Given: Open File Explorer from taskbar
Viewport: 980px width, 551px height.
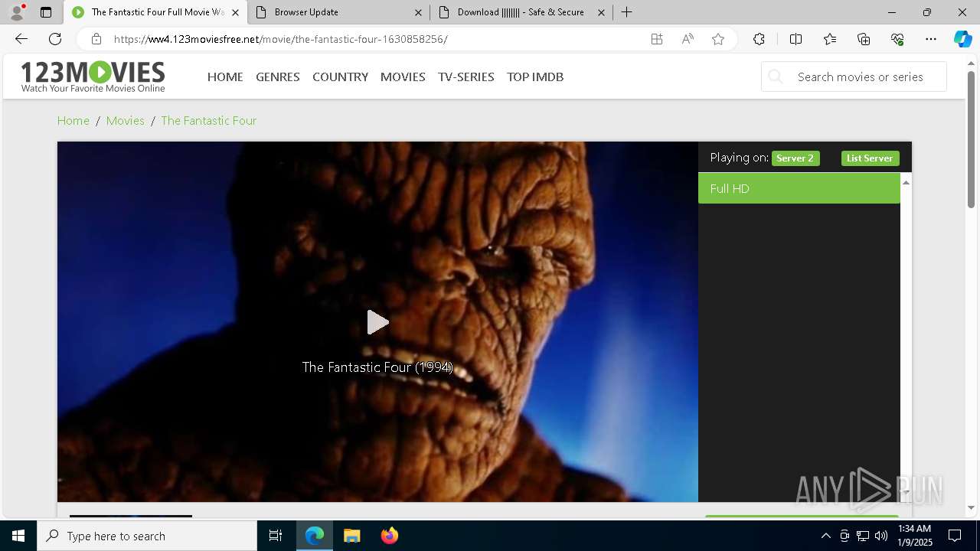Looking at the screenshot, I should (351, 536).
